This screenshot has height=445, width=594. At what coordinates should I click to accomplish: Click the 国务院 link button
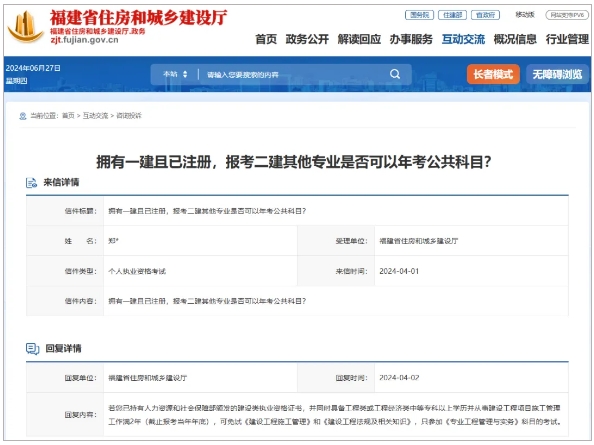pos(419,15)
